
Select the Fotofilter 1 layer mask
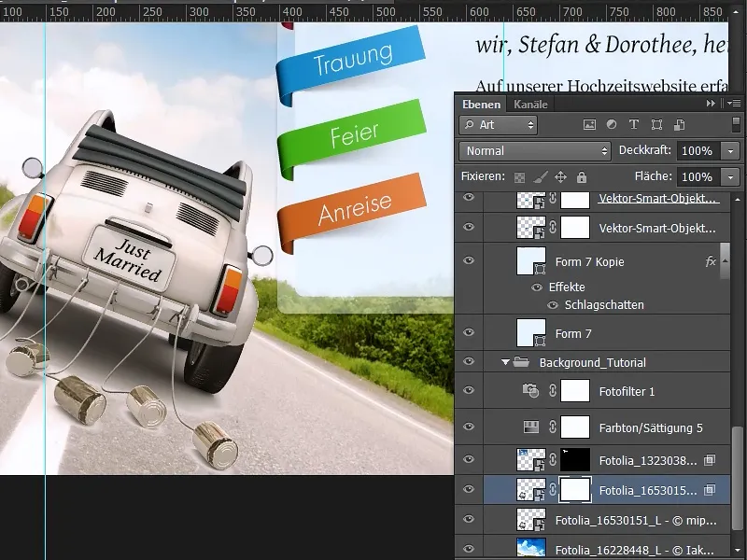coord(575,391)
